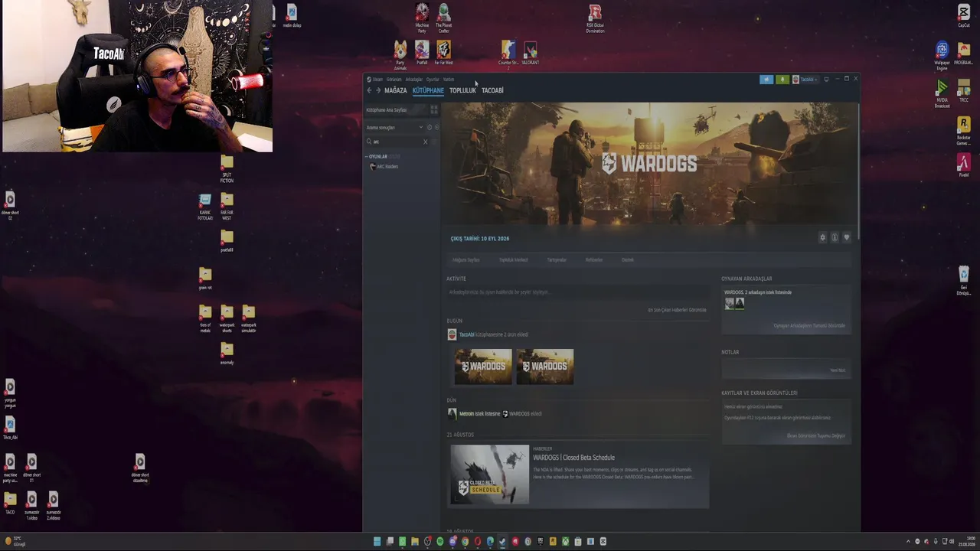Show WARDOGS game info icon

pos(835,237)
